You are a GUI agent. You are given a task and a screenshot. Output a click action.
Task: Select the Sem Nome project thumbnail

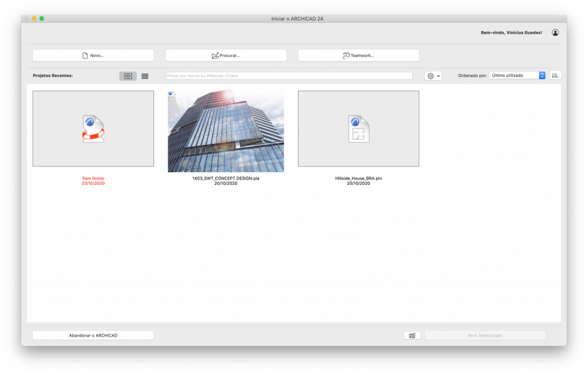coord(93,129)
